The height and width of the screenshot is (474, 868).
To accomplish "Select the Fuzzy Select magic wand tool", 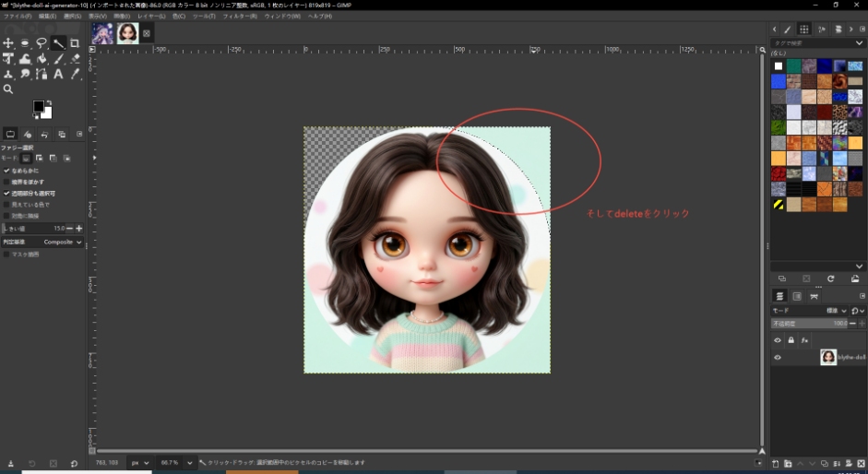I will (58, 43).
